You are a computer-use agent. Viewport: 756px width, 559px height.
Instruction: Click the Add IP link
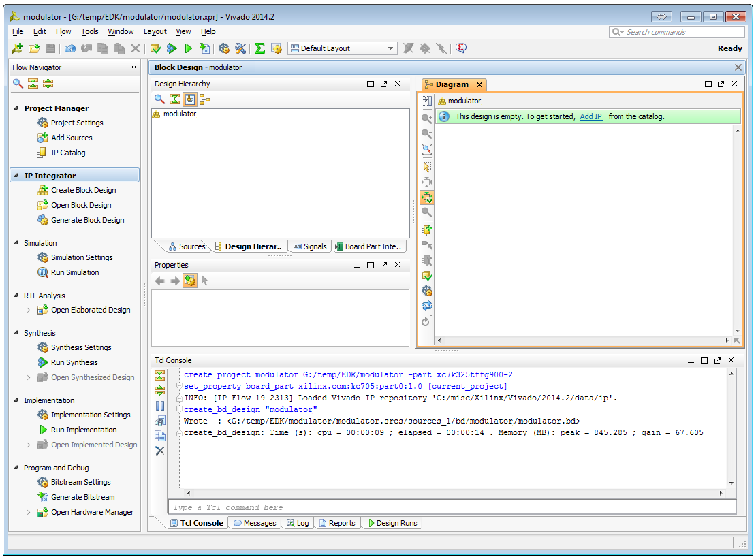click(590, 116)
